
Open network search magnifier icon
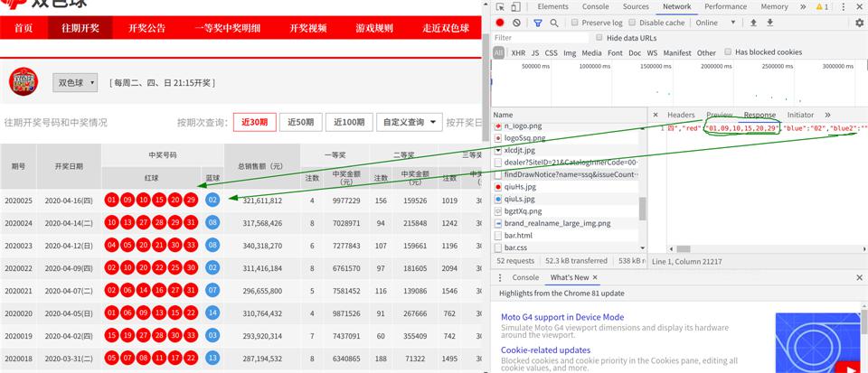(554, 23)
